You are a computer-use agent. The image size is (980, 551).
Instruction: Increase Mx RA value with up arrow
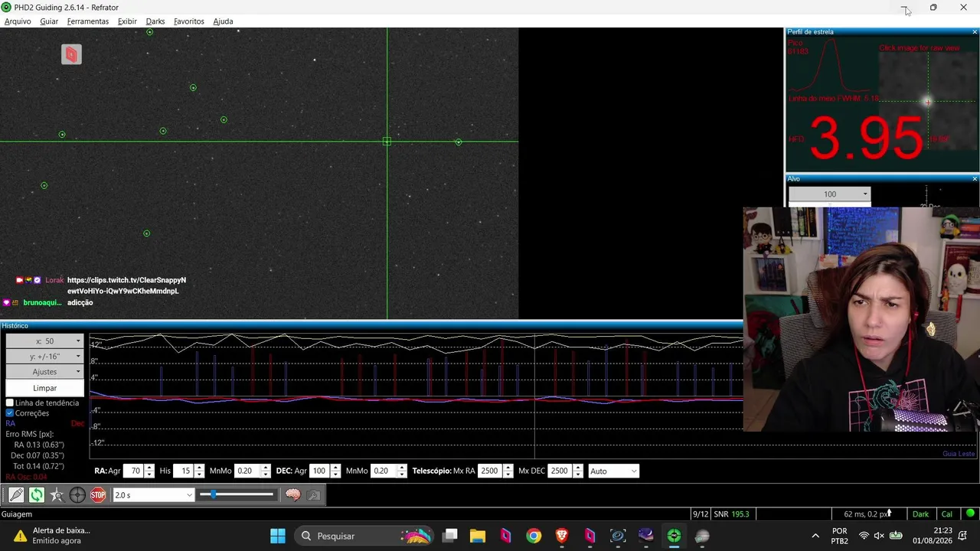pos(508,468)
